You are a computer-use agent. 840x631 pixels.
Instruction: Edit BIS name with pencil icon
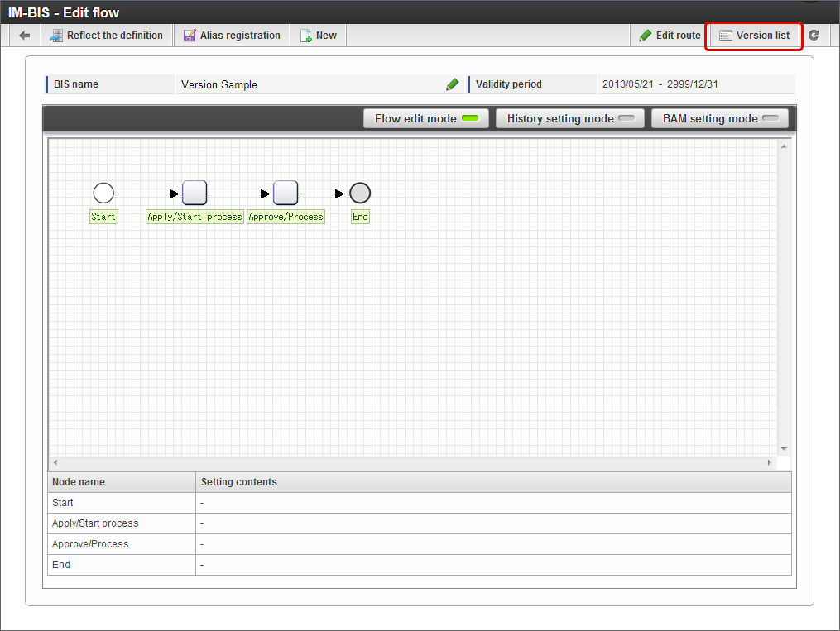[452, 84]
